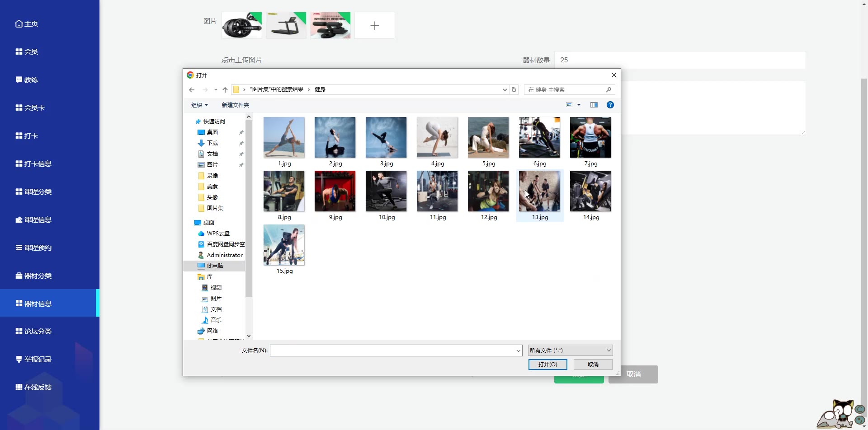Select 此电脑 in navigation tree
868x430 pixels.
pyautogui.click(x=215, y=266)
